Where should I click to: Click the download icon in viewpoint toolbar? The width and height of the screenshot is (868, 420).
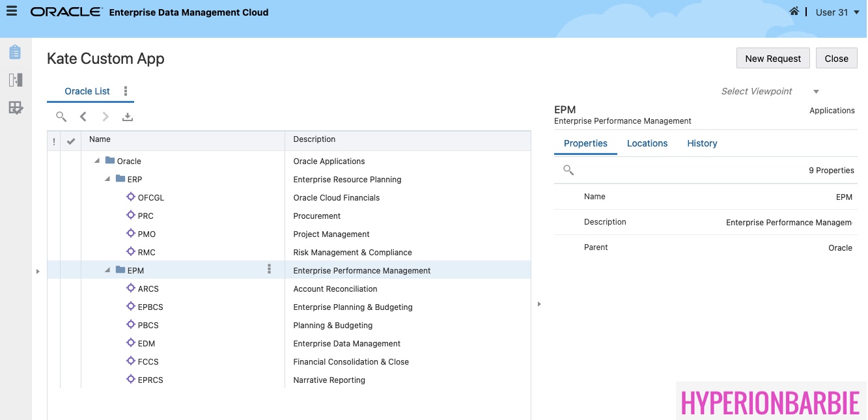click(x=128, y=117)
